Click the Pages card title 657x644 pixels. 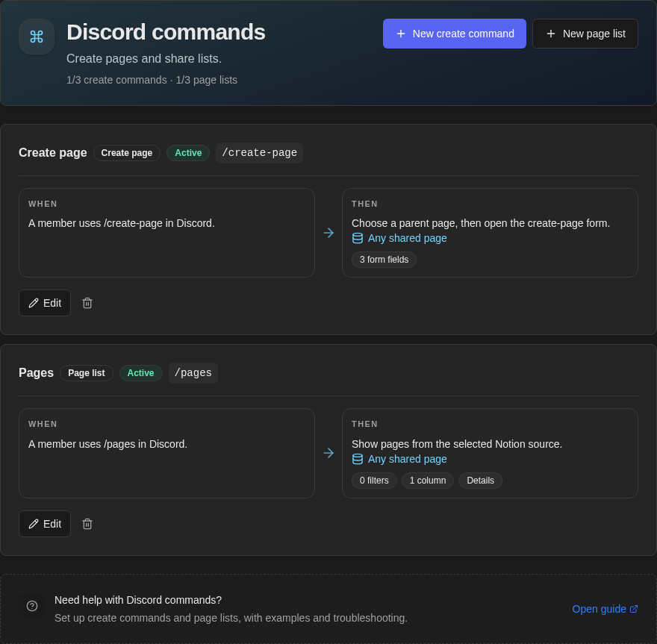point(36,372)
